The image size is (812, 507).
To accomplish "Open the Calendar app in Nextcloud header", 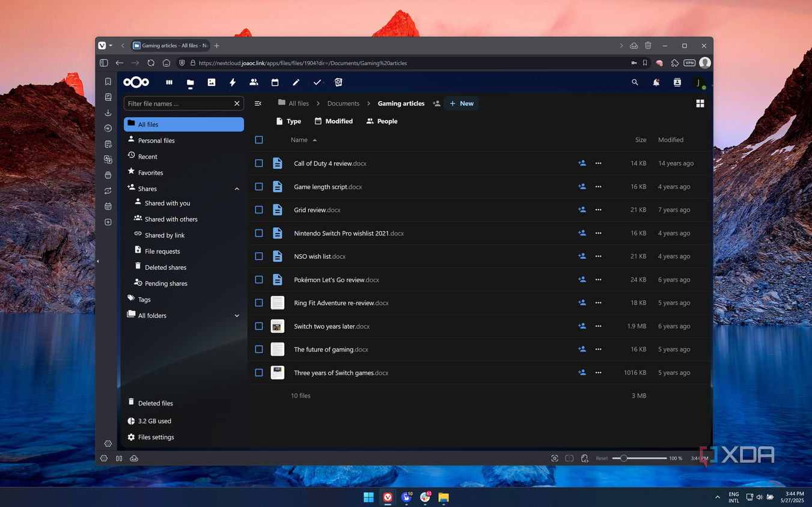I will [275, 82].
